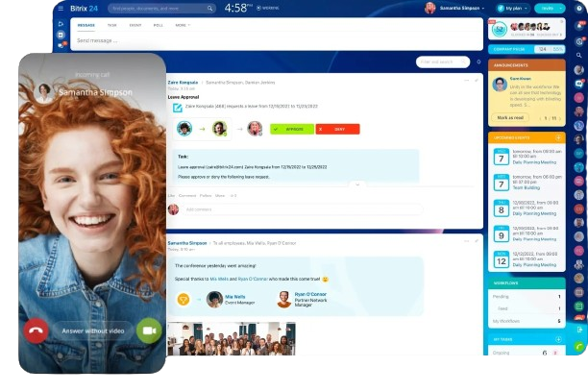Open the conference group photo thumbnail
This screenshot has height=392, width=588.
coord(232,338)
